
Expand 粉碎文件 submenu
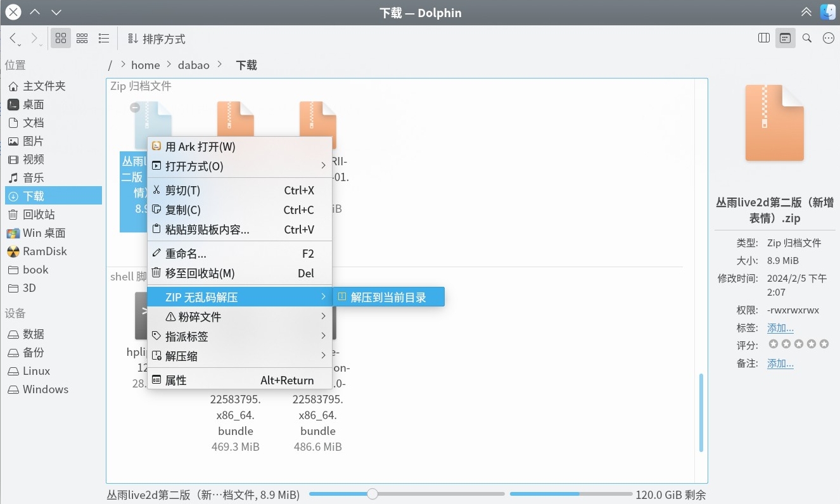coord(239,317)
